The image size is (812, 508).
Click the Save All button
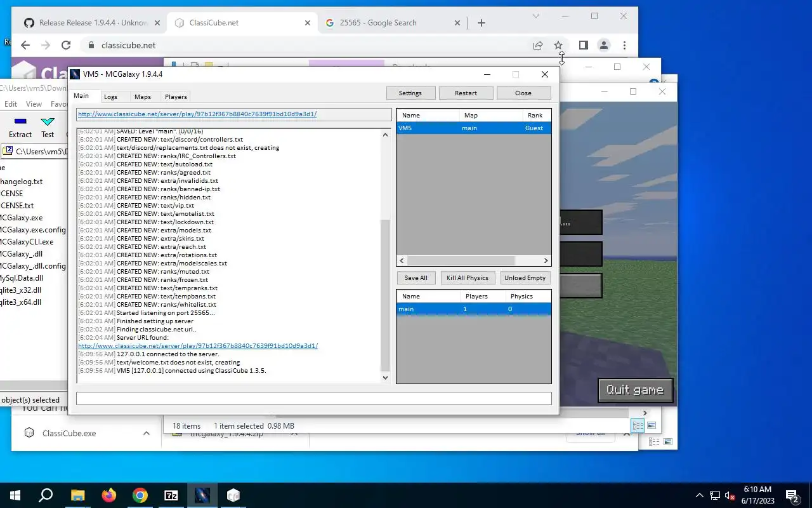(416, 277)
